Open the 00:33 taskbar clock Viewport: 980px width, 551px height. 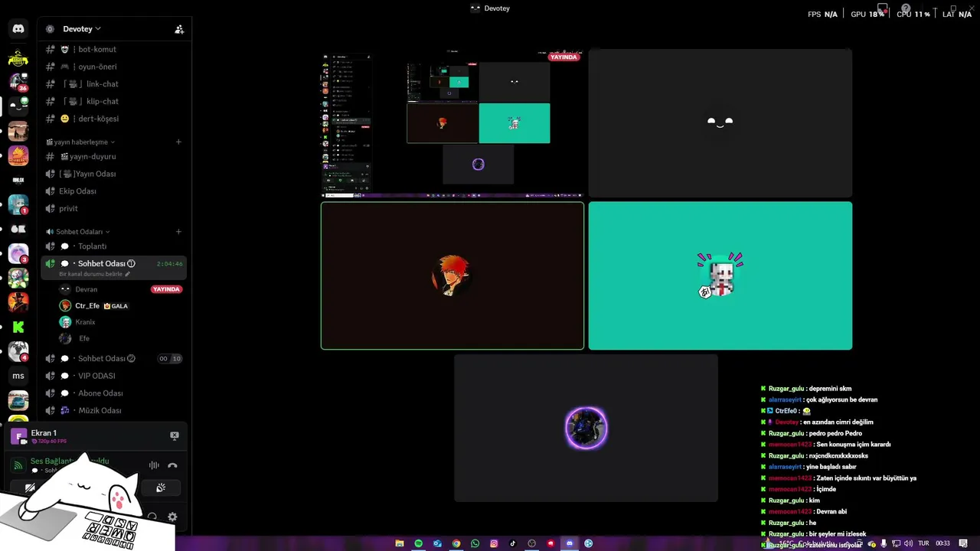tap(942, 543)
